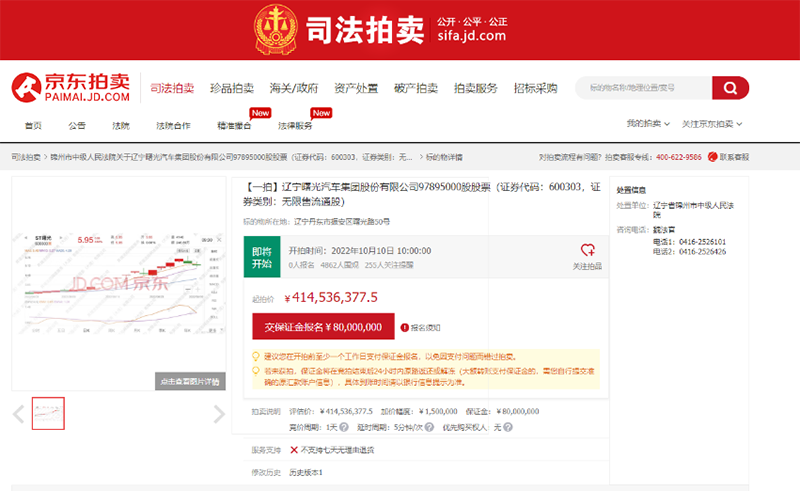Open 精准撮合 in sub navigation
The image size is (800, 491).
234,126
